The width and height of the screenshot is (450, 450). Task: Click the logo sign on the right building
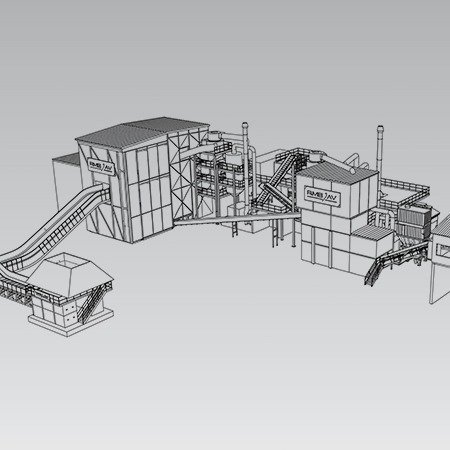[x=323, y=197]
